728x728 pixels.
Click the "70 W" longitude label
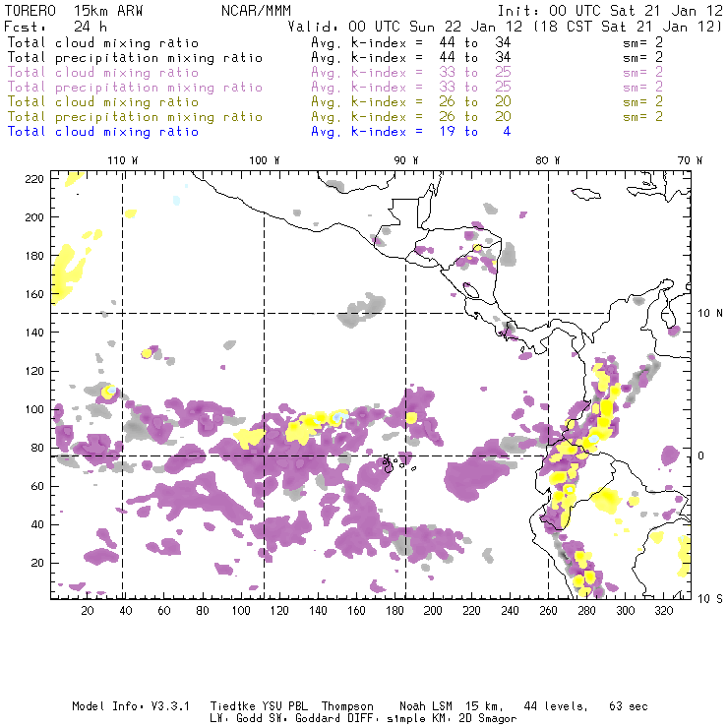click(x=690, y=160)
